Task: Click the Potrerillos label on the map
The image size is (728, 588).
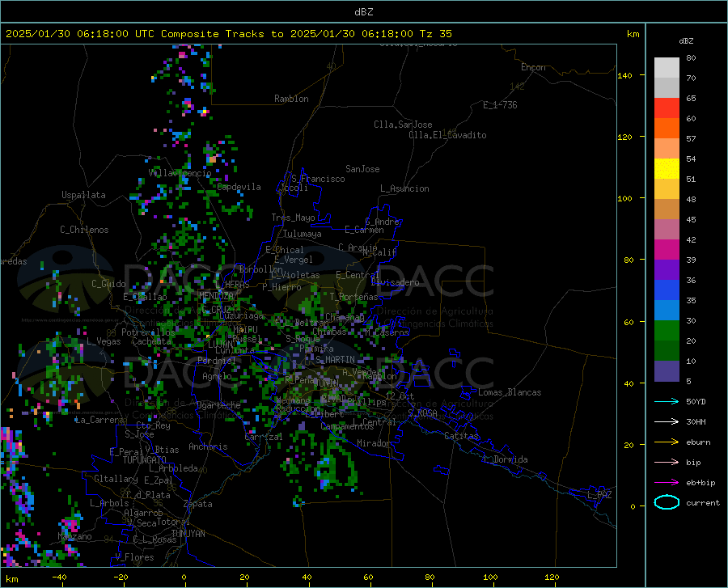Action: tap(148, 332)
